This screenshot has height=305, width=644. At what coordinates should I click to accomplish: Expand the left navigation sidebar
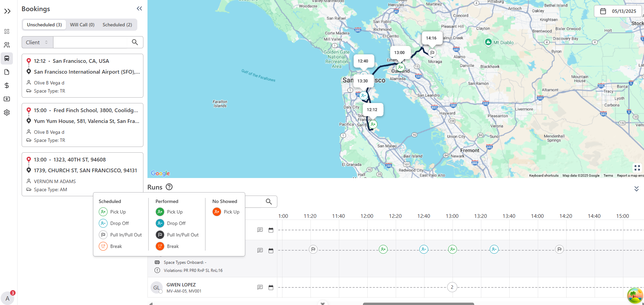pyautogui.click(x=7, y=11)
